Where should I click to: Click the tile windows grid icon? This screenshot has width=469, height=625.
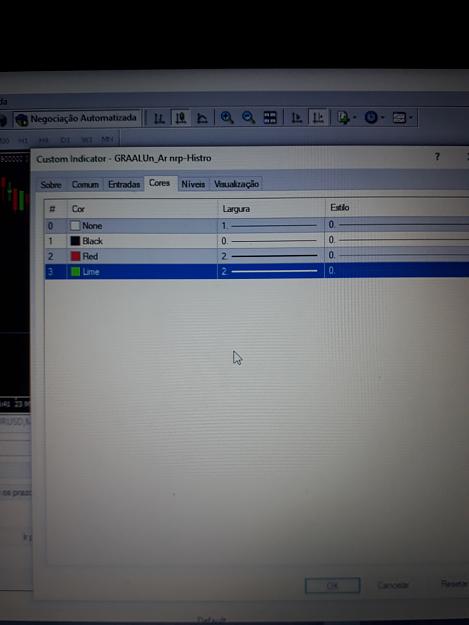point(270,118)
